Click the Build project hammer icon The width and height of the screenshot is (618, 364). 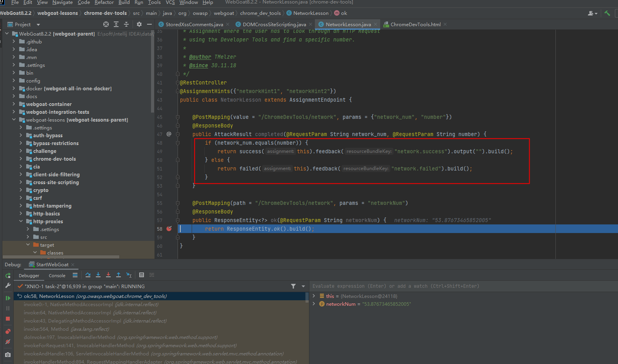pyautogui.click(x=607, y=13)
